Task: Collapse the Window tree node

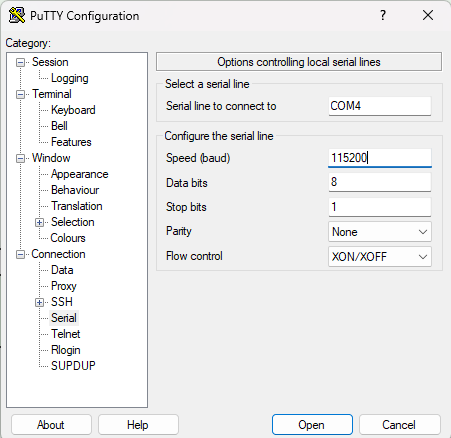Action: [x=21, y=158]
